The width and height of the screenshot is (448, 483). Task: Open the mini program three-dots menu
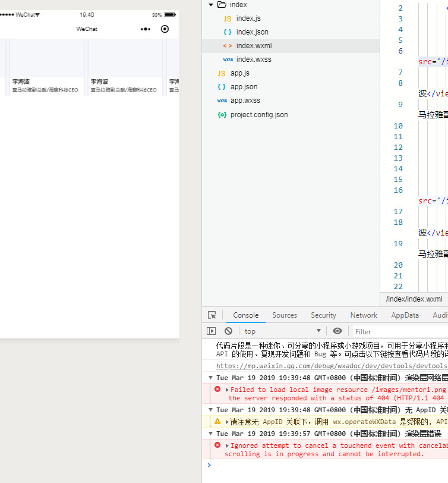click(x=146, y=29)
